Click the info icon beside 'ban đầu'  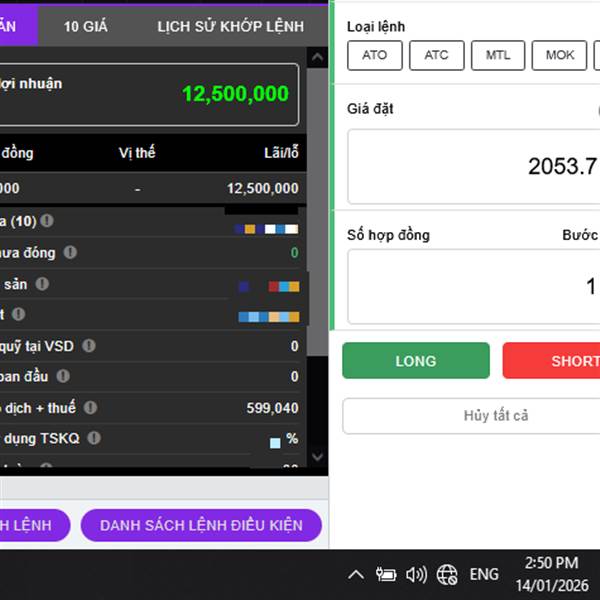63,376
